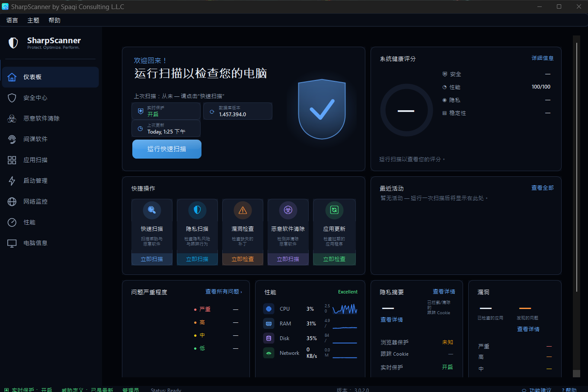Select the 启动管理 lightning bolt icon

(12, 181)
